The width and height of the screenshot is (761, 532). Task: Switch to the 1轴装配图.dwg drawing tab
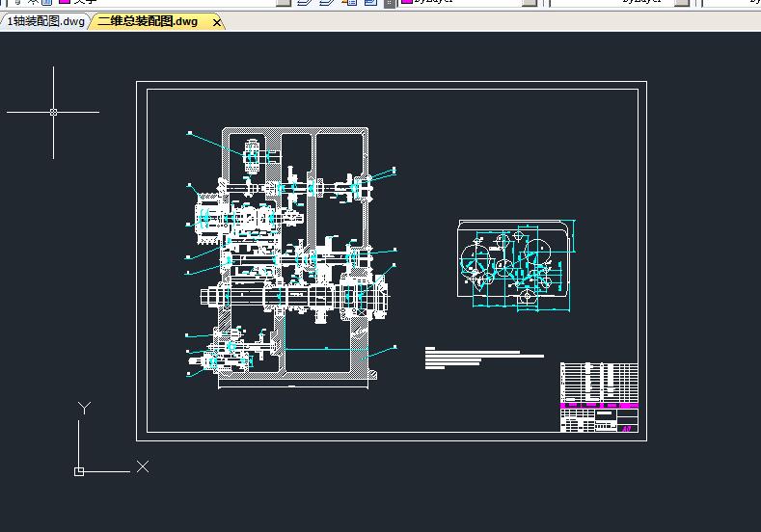(44, 21)
